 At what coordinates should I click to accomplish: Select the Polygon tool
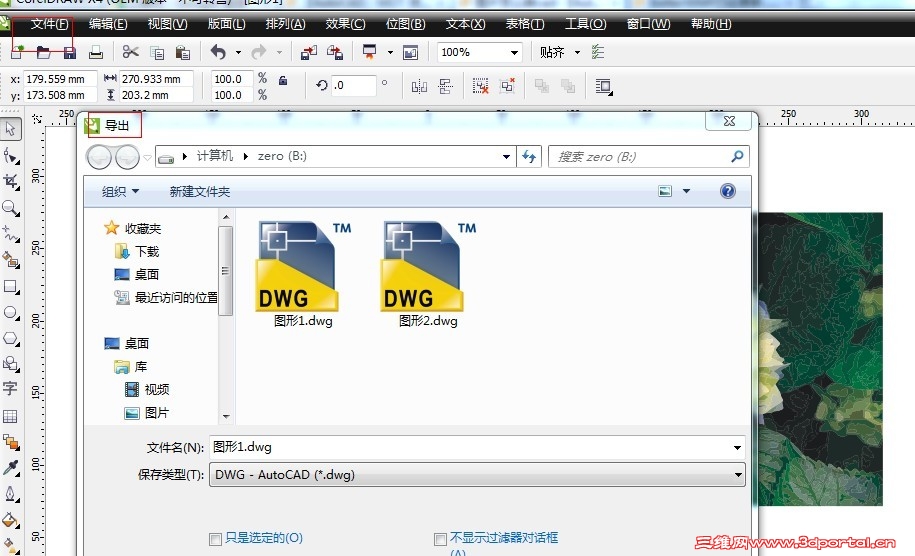pos(11,338)
